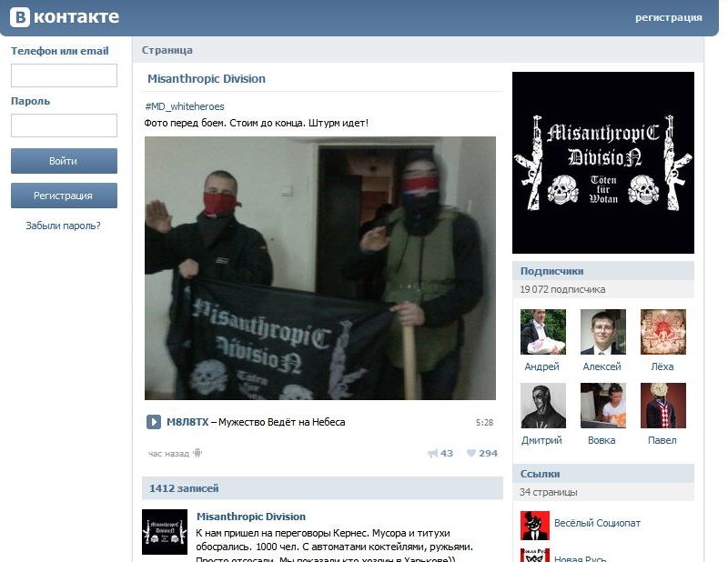728x562 pixels.
Task: Open subscriber Алексей's avatar
Action: point(603,332)
